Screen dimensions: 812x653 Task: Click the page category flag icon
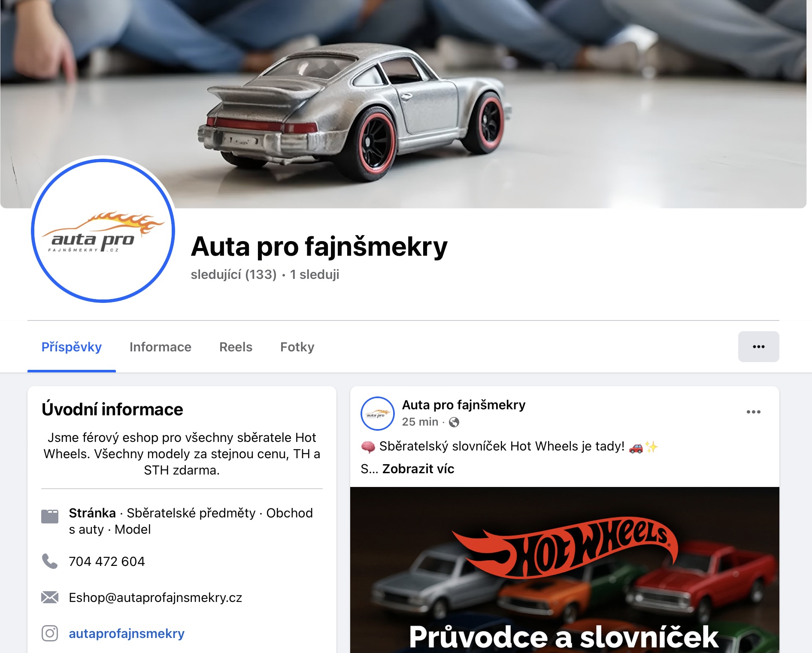pyautogui.click(x=50, y=516)
